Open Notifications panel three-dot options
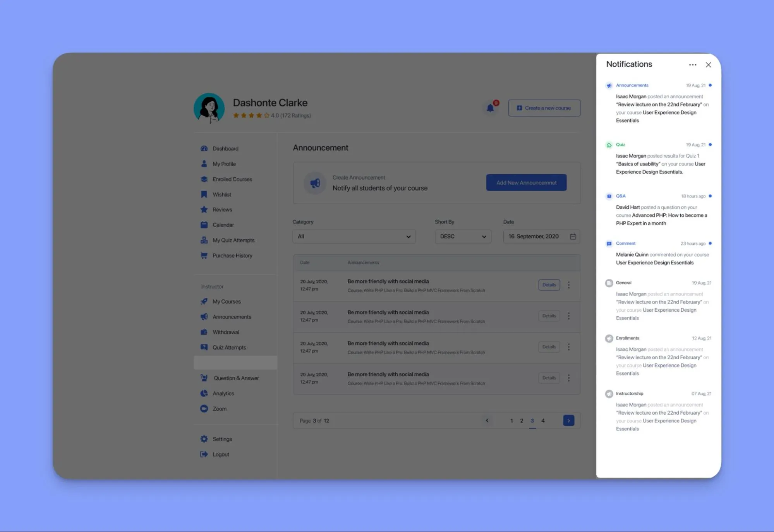Viewport: 774px width, 532px height. tap(693, 65)
